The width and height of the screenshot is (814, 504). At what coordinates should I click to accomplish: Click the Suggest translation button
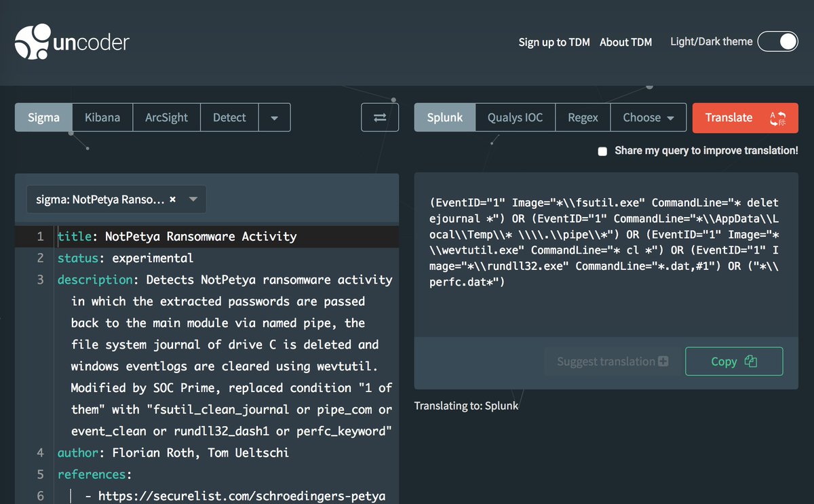click(x=612, y=362)
